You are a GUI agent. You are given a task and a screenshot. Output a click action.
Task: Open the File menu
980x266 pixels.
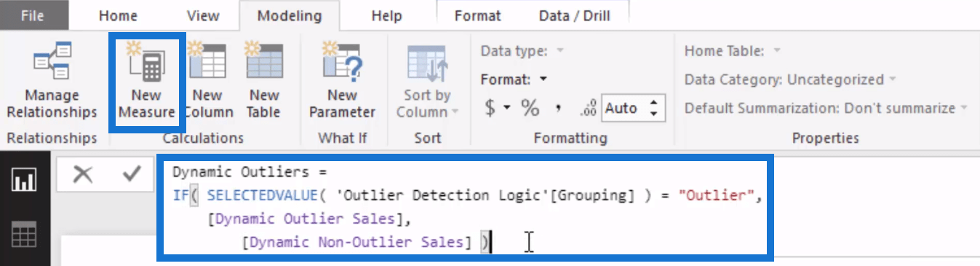click(32, 15)
